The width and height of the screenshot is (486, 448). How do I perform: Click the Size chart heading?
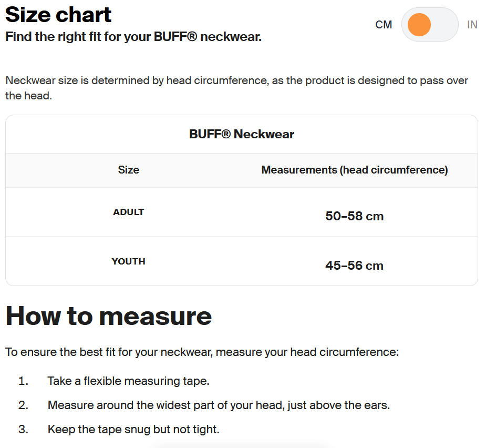point(58,15)
